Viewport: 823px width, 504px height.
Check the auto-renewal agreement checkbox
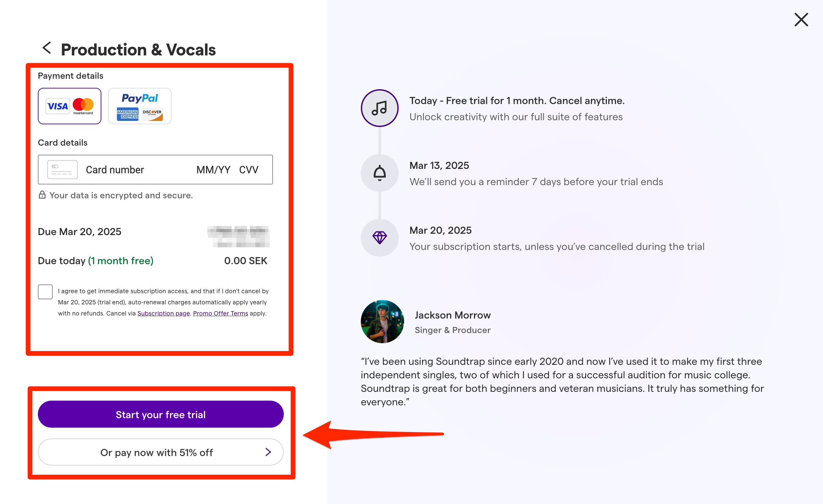point(45,292)
